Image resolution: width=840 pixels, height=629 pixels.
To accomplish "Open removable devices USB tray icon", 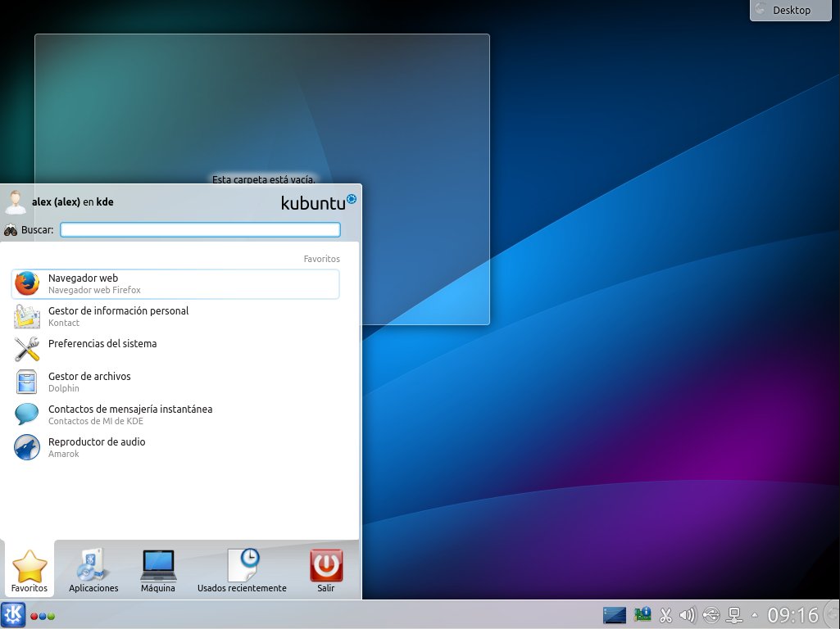I will pos(711,615).
